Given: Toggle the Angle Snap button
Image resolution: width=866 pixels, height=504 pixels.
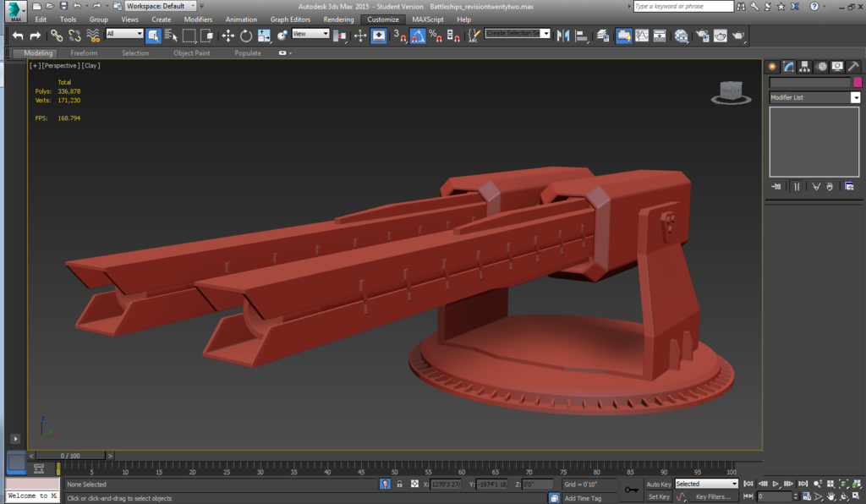Looking at the screenshot, I should [x=418, y=36].
